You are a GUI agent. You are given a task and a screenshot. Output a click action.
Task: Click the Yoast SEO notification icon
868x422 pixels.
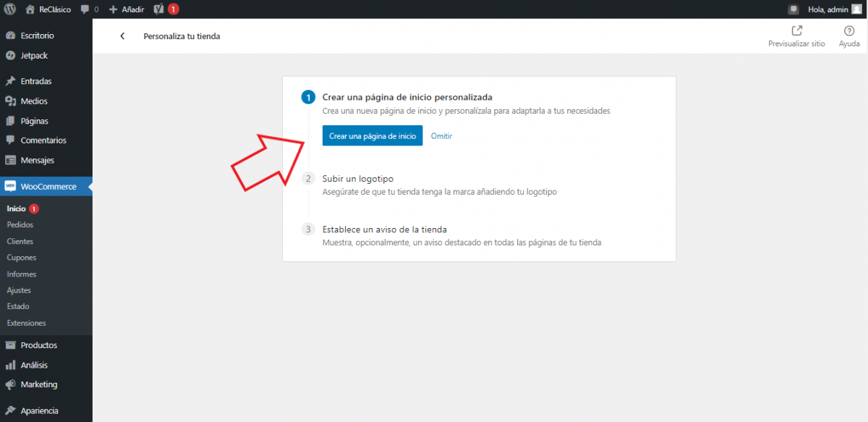point(160,9)
